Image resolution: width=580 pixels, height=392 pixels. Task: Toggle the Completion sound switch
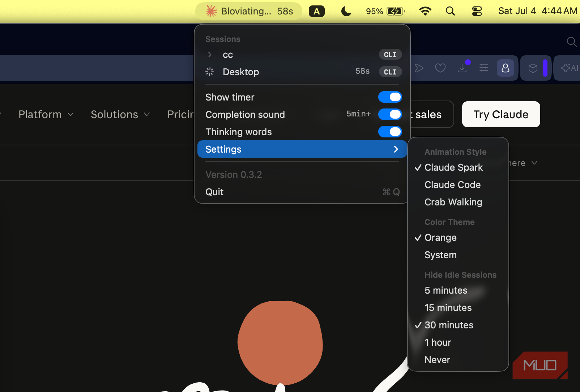tap(390, 114)
